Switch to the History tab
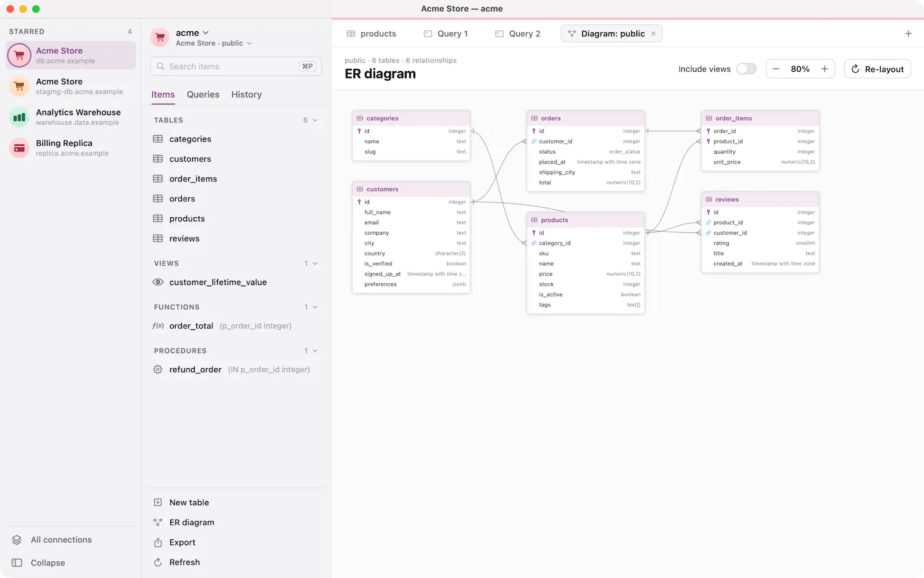The height and width of the screenshot is (578, 924). [x=247, y=95]
